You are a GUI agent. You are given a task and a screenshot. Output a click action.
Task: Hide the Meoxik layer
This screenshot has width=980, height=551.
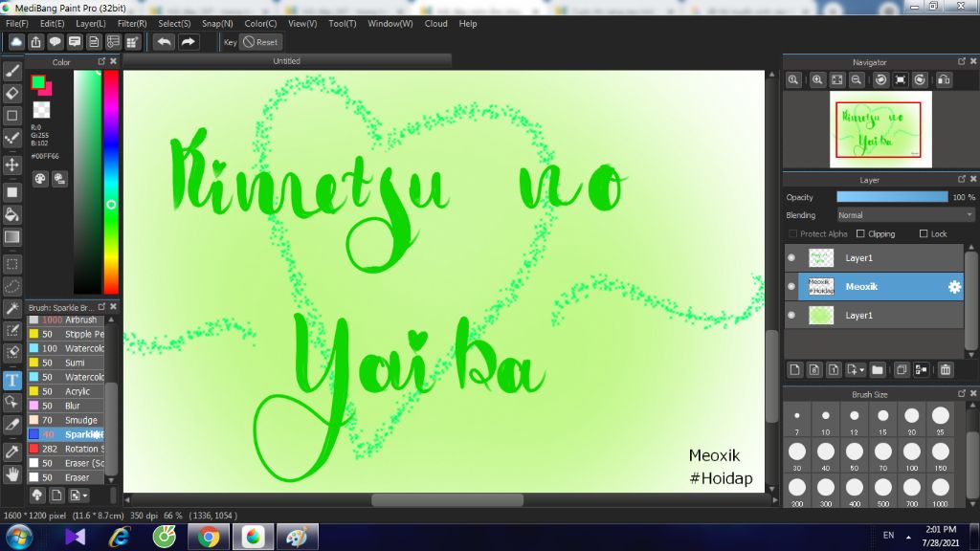791,287
